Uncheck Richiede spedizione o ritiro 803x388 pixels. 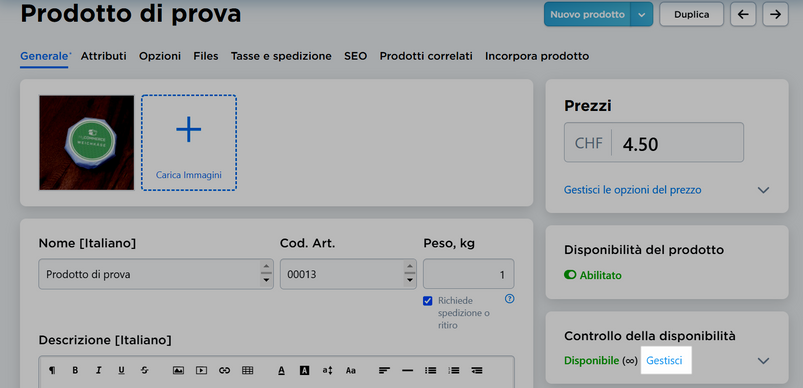[x=428, y=301]
